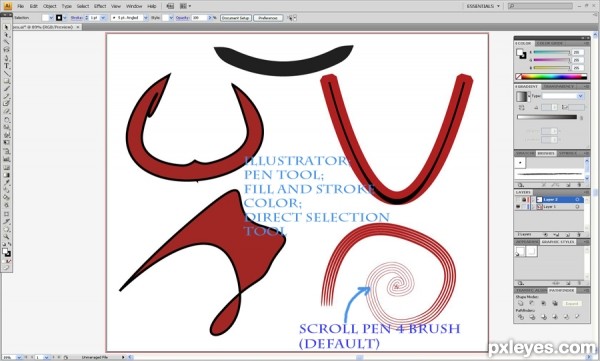Click the Trim pathfinder icon
This screenshot has width=600, height=361.
pos(532,317)
